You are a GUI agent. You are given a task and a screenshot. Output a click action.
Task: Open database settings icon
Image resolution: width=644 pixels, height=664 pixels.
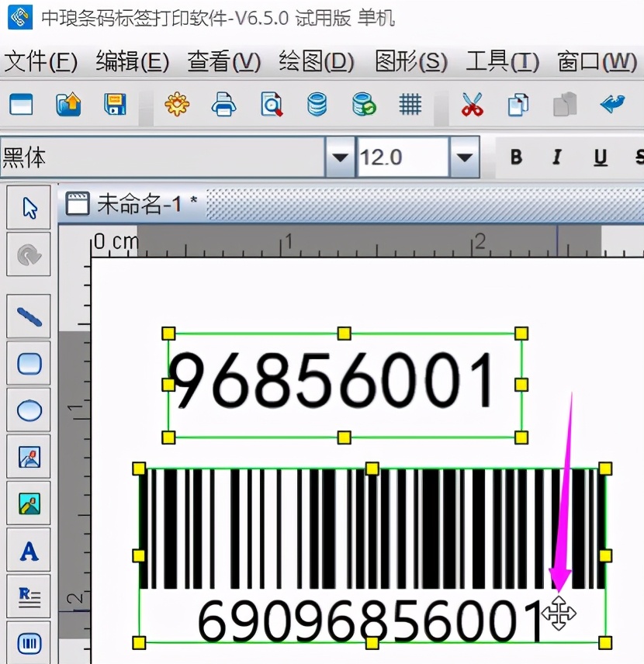coord(317,104)
